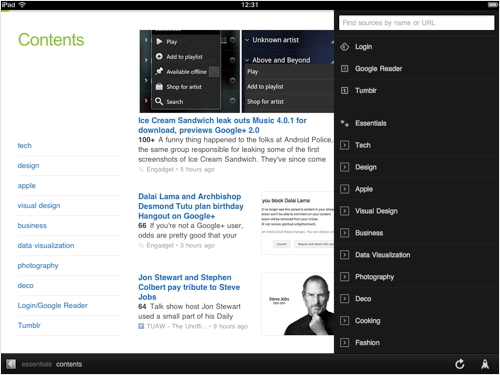Click 'TUAW - The Unoffi...' source text
The width and height of the screenshot is (500, 375).
coord(177,326)
